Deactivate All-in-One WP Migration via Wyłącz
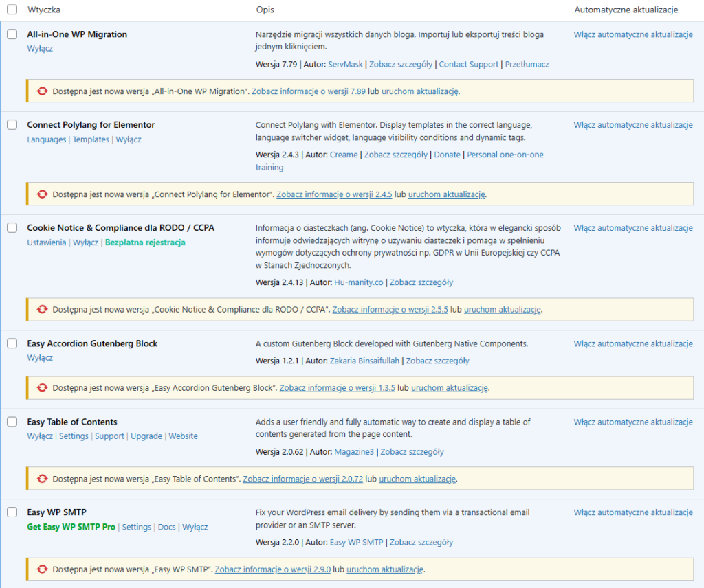Screen dimensions: 704x588 (x=40, y=49)
